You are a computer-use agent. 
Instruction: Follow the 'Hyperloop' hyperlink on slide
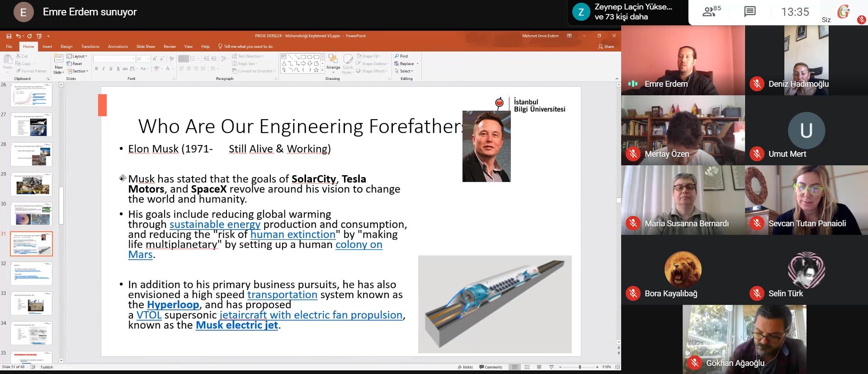173,305
